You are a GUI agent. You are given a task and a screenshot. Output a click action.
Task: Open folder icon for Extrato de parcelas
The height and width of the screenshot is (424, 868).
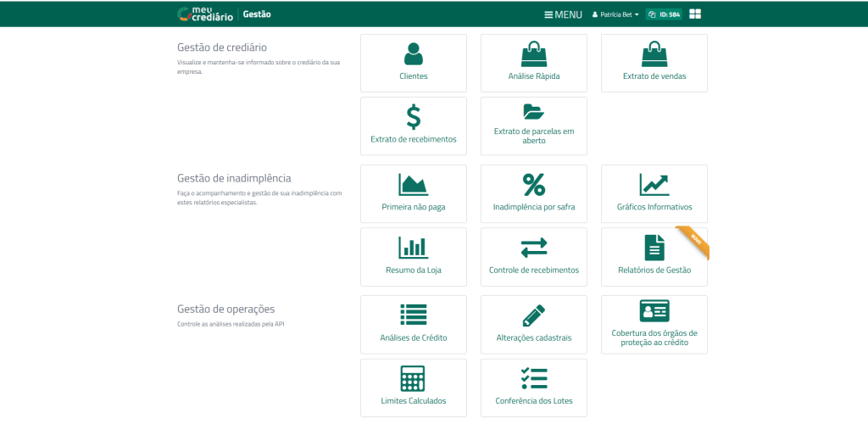pos(533,112)
